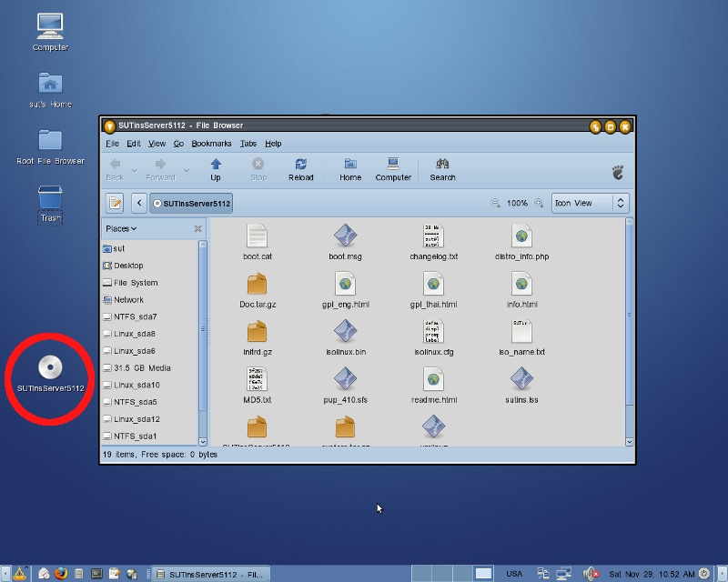Viewport: 728px width, 582px height.
Task: Open Computer from the toolbar
Action: pos(393,169)
